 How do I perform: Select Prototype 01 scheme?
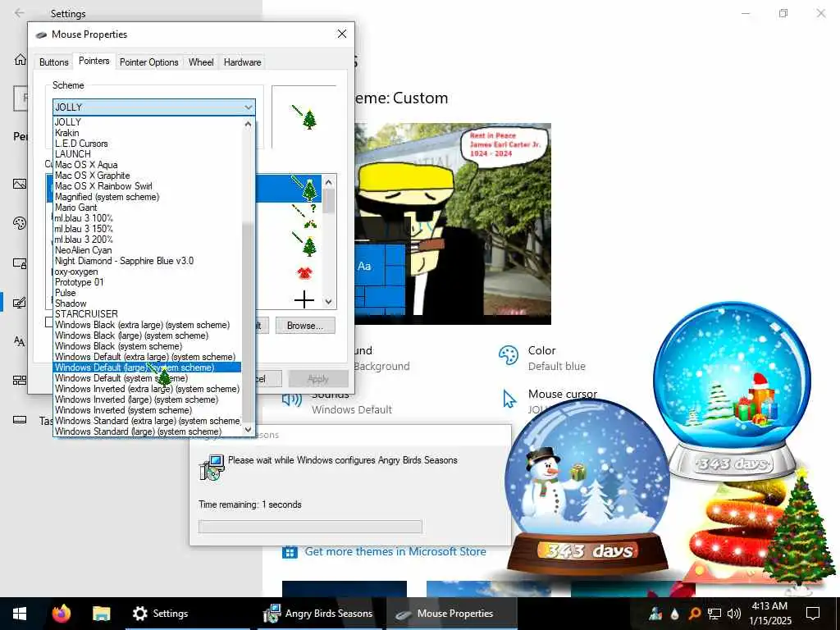pyautogui.click(x=148, y=282)
